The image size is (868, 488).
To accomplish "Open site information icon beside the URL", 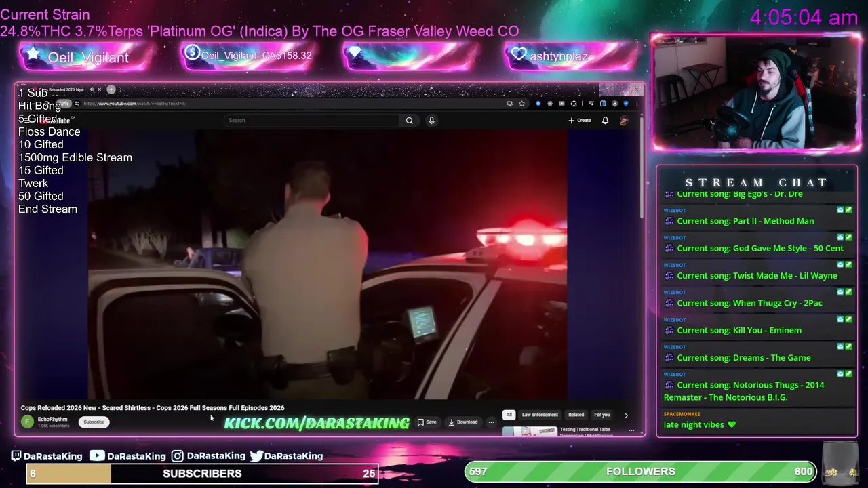I will 77,104.
